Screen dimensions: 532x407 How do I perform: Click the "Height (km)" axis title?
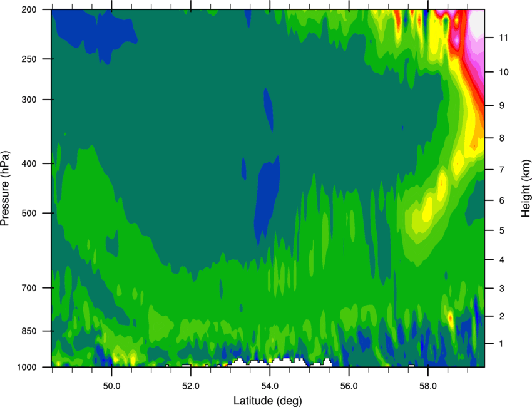coord(526,188)
